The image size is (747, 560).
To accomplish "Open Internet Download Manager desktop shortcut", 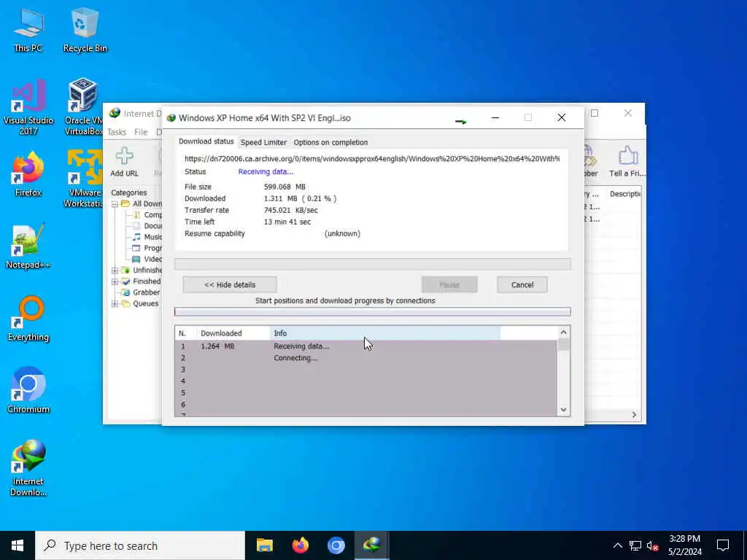I will click(28, 467).
